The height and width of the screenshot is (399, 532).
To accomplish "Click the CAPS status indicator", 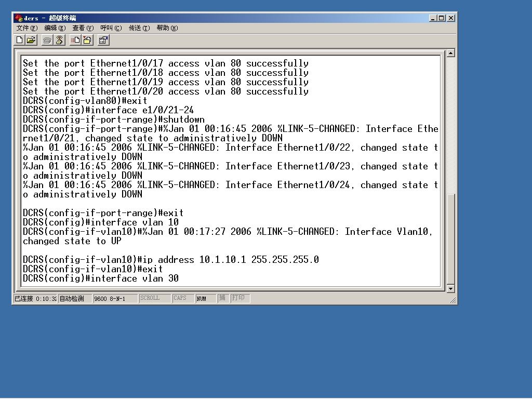I will (x=183, y=298).
